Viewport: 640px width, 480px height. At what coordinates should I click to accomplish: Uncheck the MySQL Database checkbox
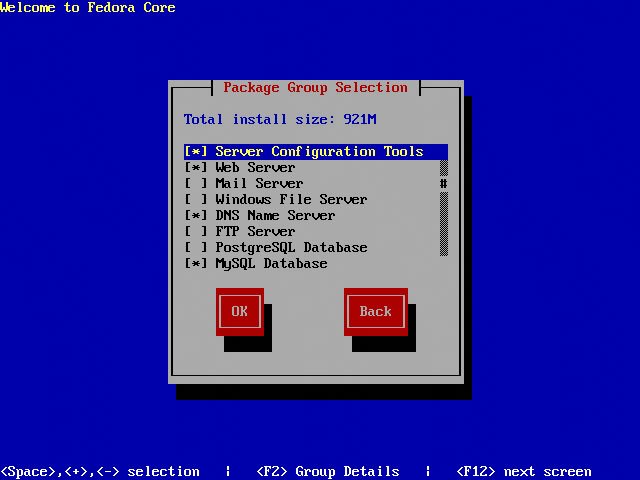196,263
